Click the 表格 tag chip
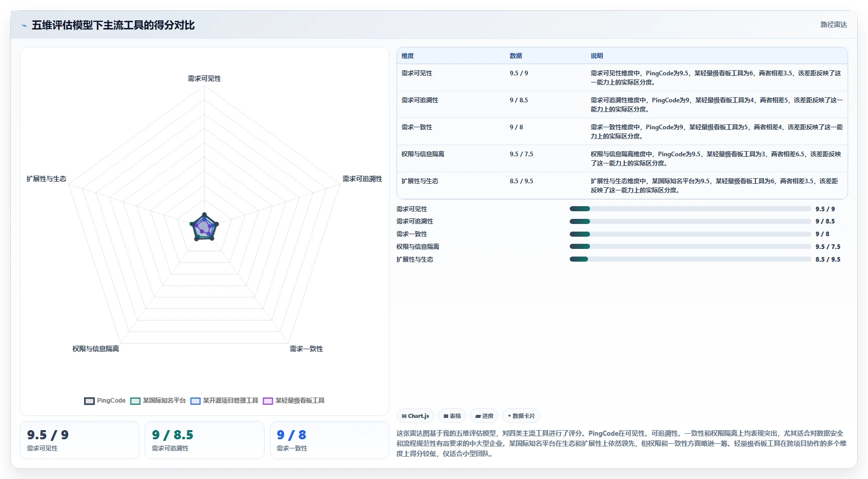 (452, 416)
